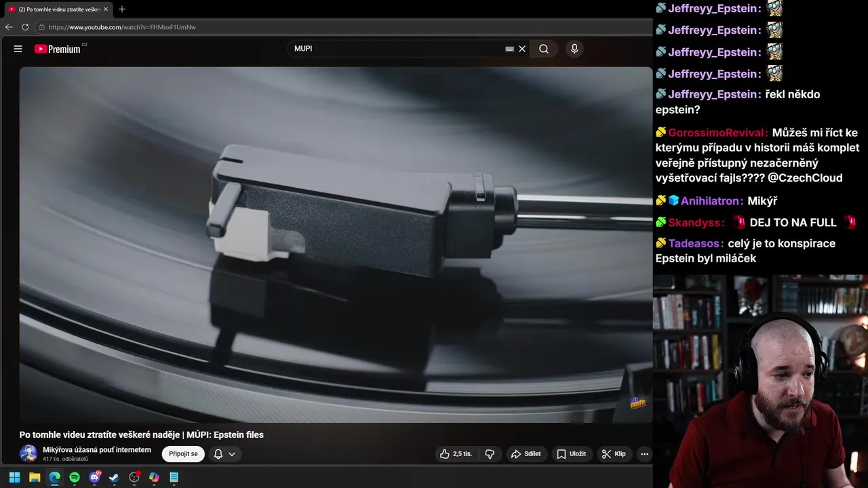868x488 pixels.
Task: Open the YouTube hamburger guide menu
Action: (18, 49)
